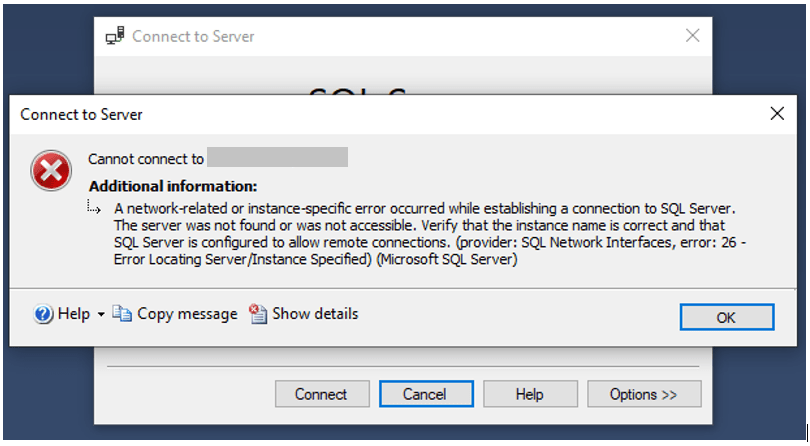Close the background Connect to Server window
Screen dimensions: 810x446
coord(692,35)
